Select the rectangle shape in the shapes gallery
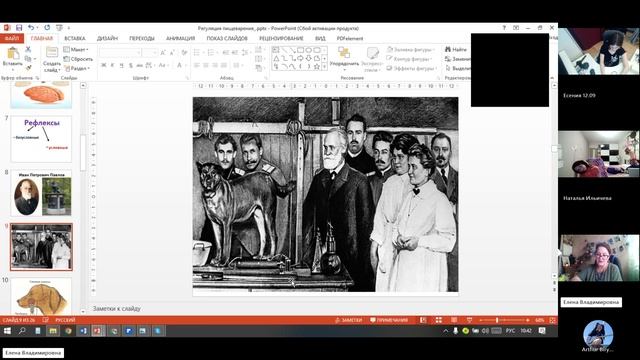This screenshot has width=640, height=360. click(300, 50)
